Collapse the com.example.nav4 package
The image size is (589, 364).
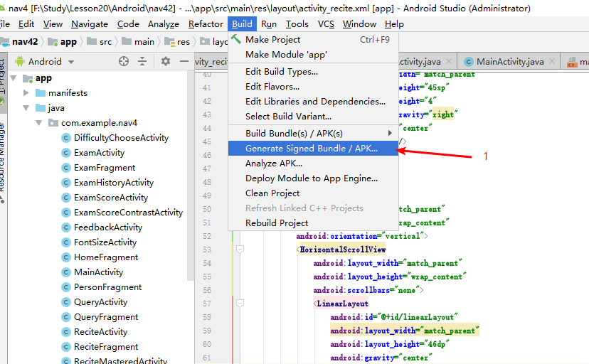click(38, 123)
